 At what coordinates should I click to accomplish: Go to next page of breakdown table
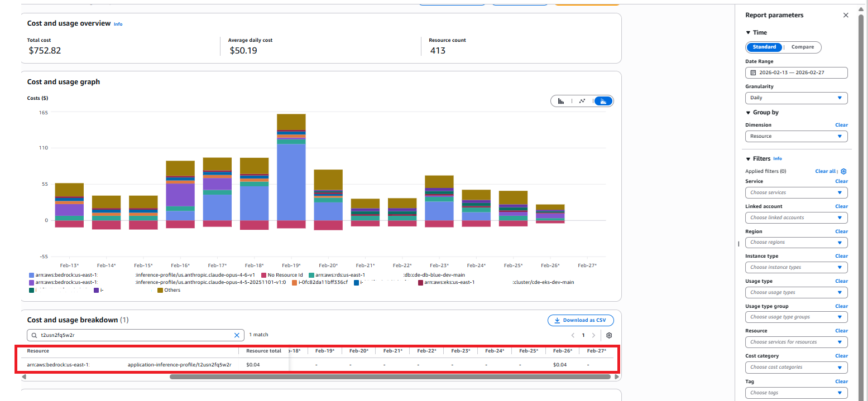[x=593, y=335]
